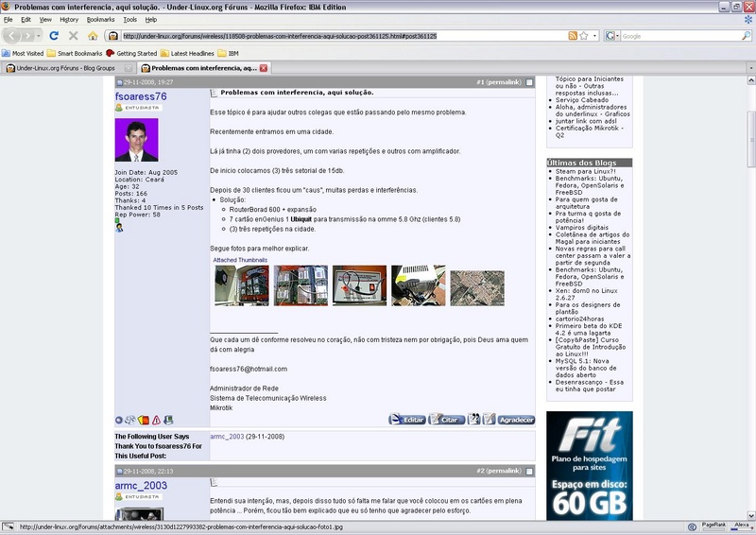Click the Alexa status bar indicator
This screenshot has width=756, height=535.
click(741, 526)
